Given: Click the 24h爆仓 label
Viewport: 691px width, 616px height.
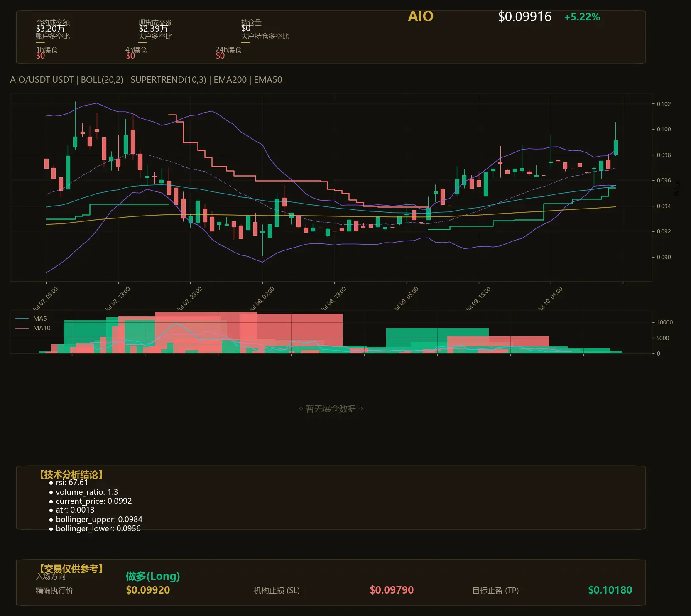Looking at the screenshot, I should tap(228, 50).
